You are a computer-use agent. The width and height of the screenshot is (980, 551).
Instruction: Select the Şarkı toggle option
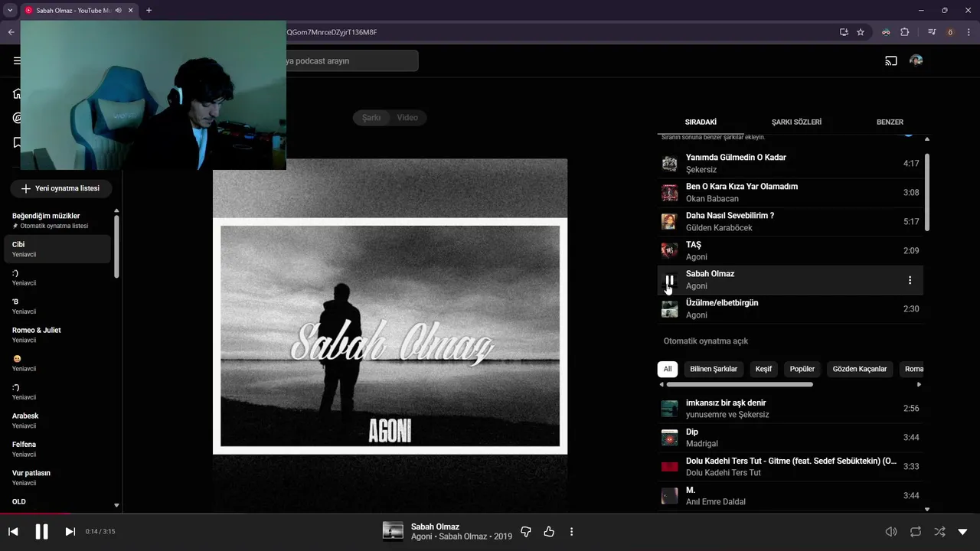click(371, 117)
